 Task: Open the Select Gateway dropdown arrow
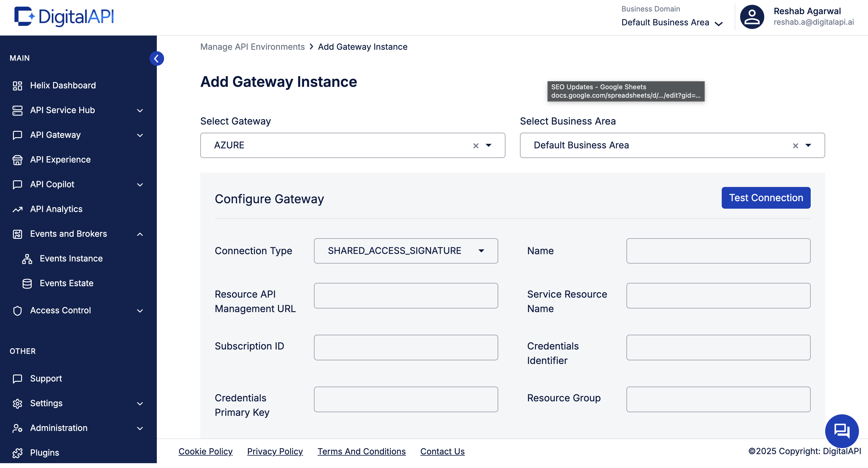[488, 145]
